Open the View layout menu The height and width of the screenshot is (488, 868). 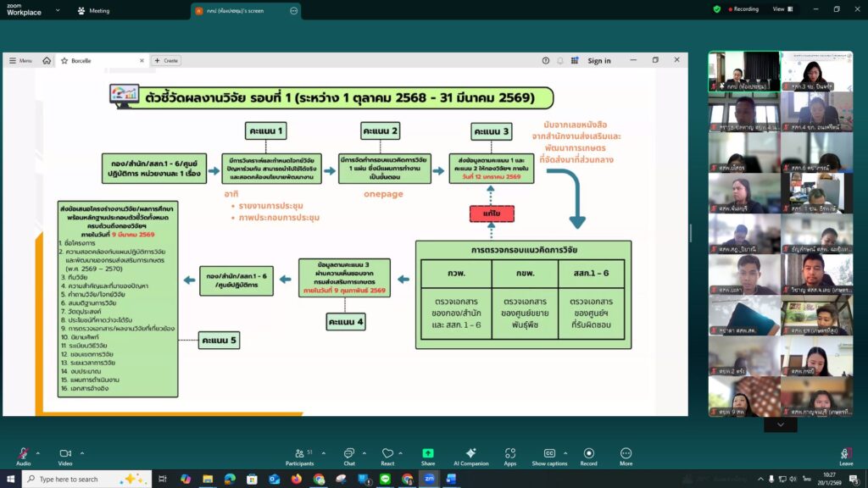click(782, 9)
